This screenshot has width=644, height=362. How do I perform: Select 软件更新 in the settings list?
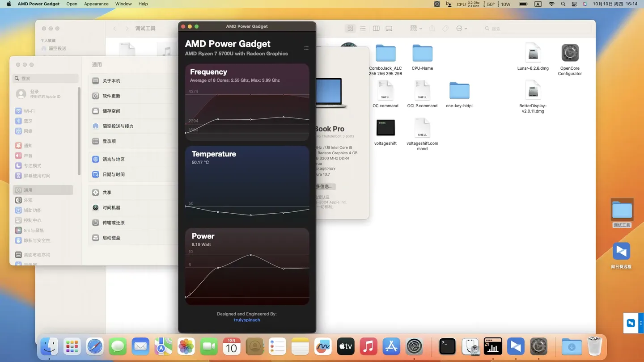111,96
